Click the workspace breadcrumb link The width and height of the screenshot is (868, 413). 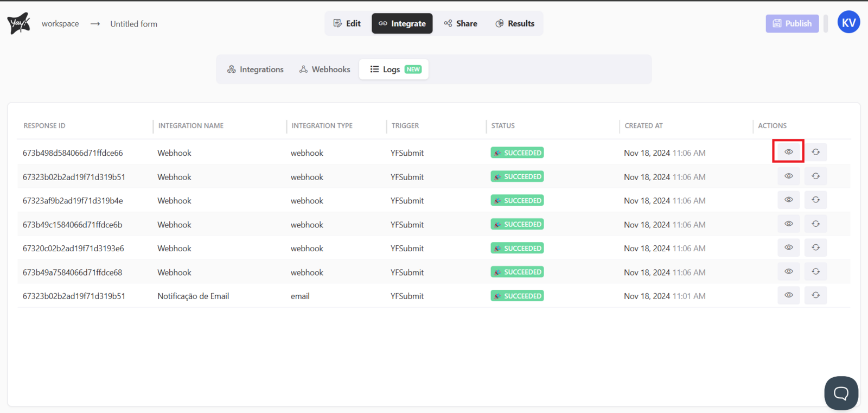[x=60, y=24]
